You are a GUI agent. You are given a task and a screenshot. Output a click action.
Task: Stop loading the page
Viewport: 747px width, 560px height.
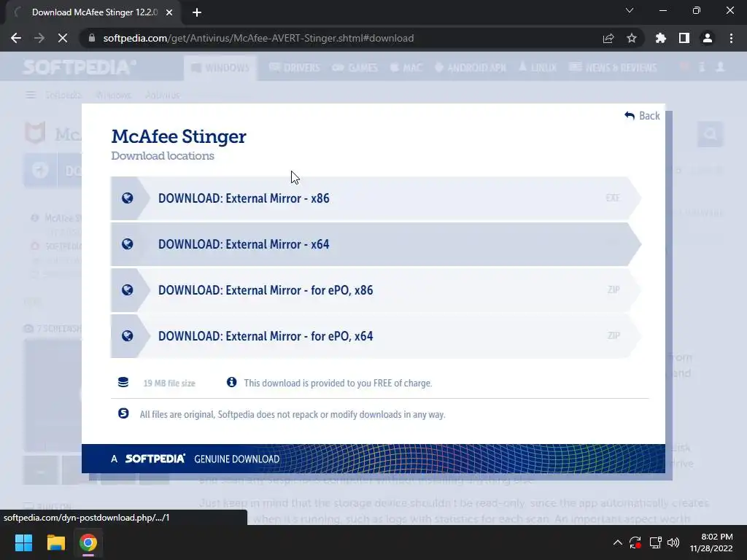coord(63,38)
